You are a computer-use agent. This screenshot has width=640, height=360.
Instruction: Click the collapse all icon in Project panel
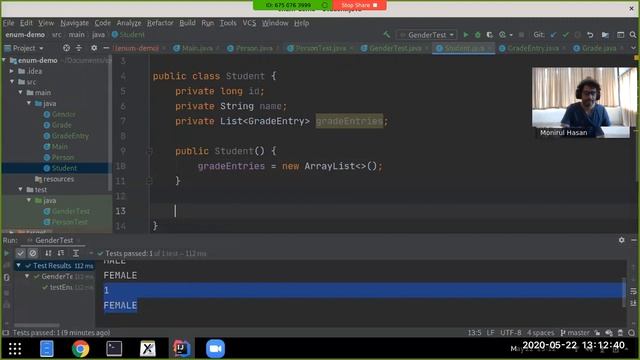click(x=79, y=48)
